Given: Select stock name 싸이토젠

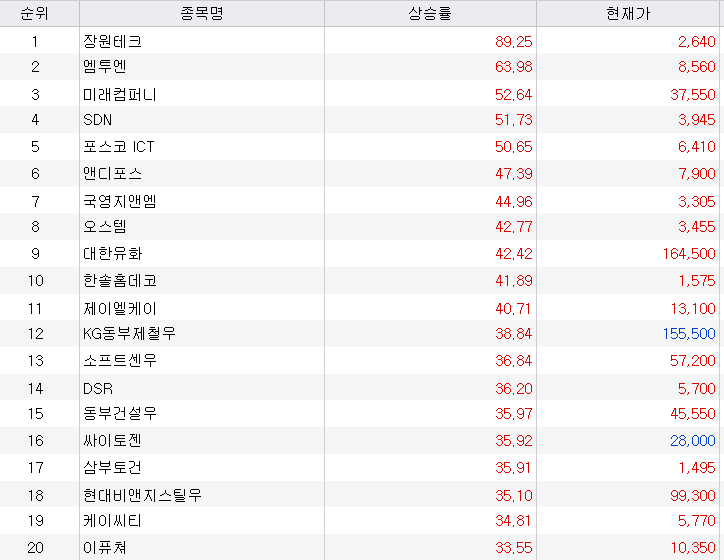Looking at the screenshot, I should click(112, 440).
